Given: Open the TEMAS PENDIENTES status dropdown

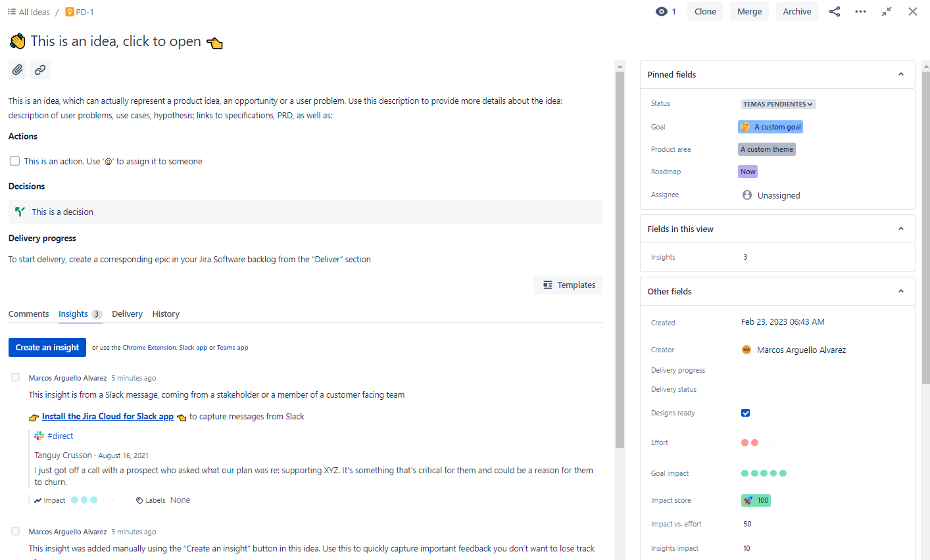Looking at the screenshot, I should (778, 104).
